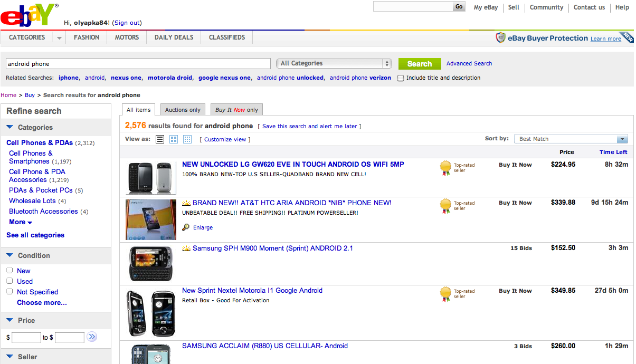The height and width of the screenshot is (364, 636).
Task: Switch to small grid view icon
Action: pos(187,139)
